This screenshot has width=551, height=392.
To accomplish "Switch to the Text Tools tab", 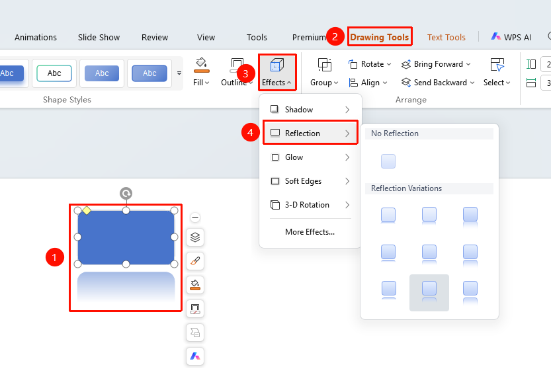I will (446, 37).
